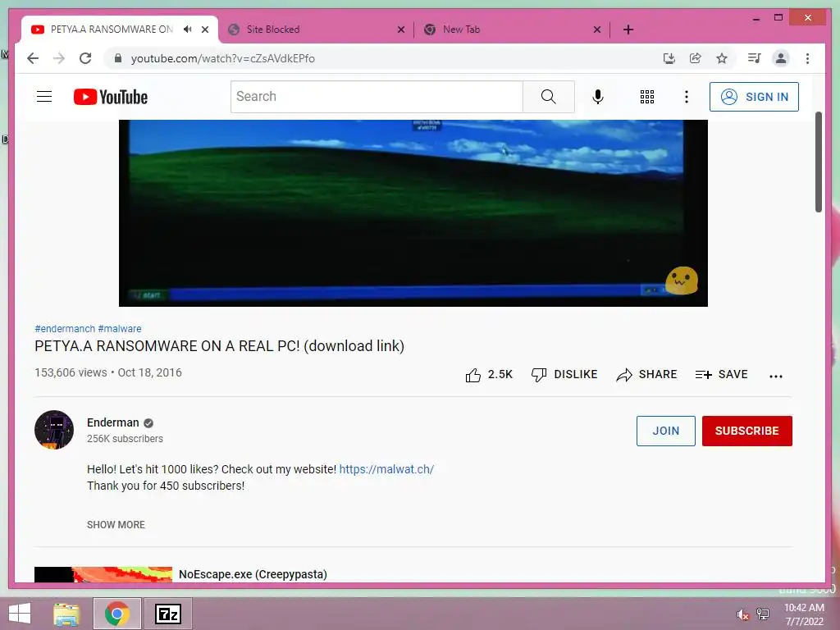The height and width of the screenshot is (630, 840).
Task: Click the DISLIKE thumbs down button
Action: point(564,374)
